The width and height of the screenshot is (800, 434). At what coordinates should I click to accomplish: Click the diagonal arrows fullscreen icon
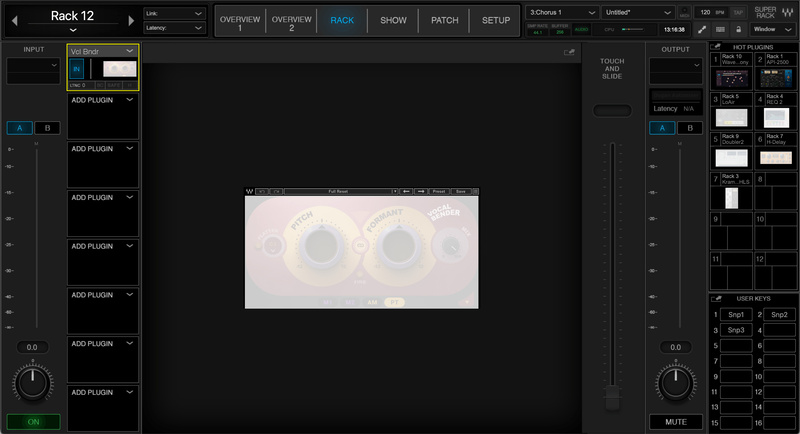[702, 30]
